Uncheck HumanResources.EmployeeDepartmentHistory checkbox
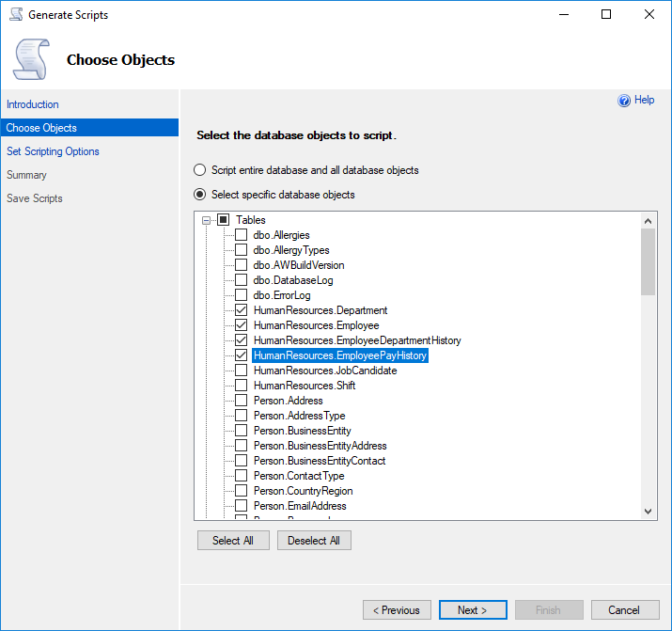Screen dimensions: 672x631 point(242,340)
